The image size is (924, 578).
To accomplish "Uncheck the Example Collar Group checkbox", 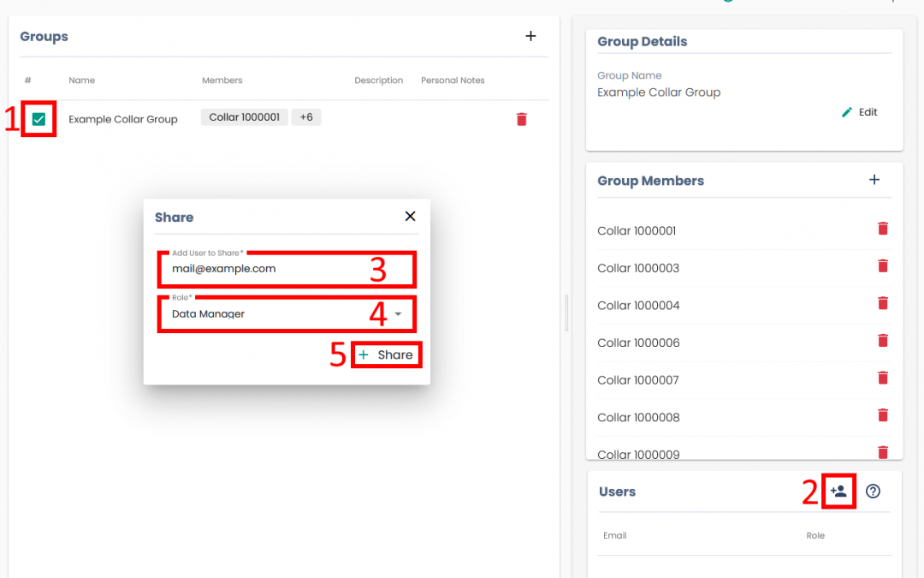I will tap(38, 119).
